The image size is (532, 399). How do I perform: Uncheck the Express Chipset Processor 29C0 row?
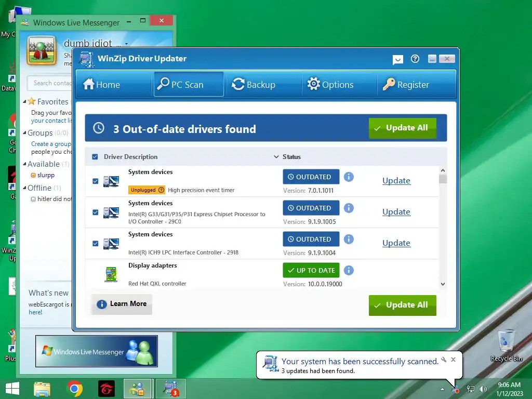(96, 212)
